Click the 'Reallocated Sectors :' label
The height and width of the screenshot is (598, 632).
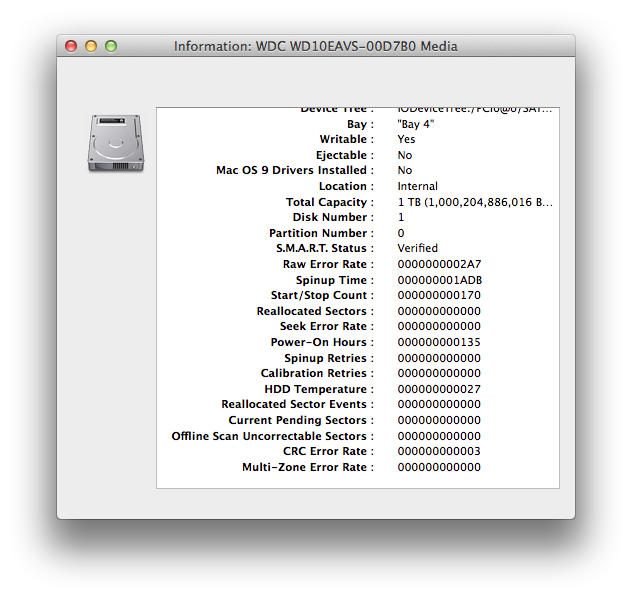click(x=315, y=311)
